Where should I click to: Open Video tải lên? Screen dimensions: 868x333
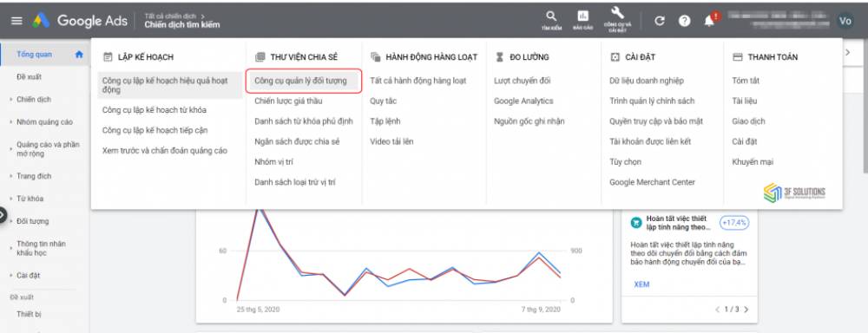[x=391, y=141]
